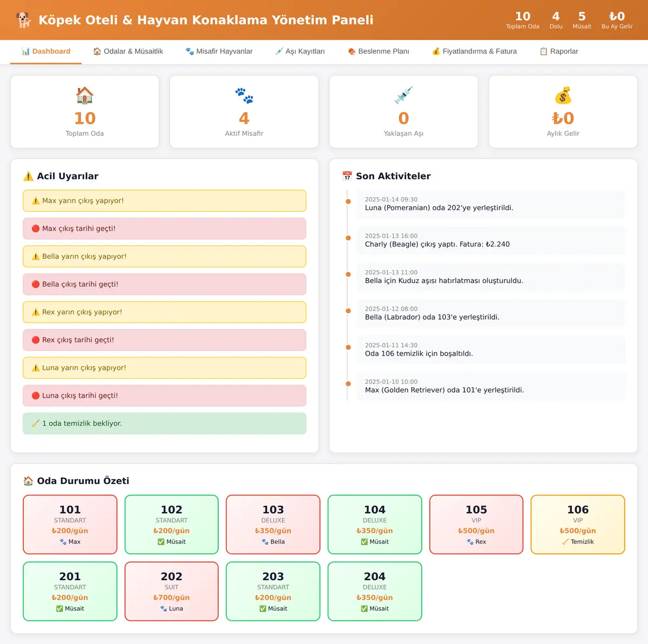Open room 103 DELUXE card
Image resolution: width=648 pixels, height=644 pixels.
click(x=273, y=525)
